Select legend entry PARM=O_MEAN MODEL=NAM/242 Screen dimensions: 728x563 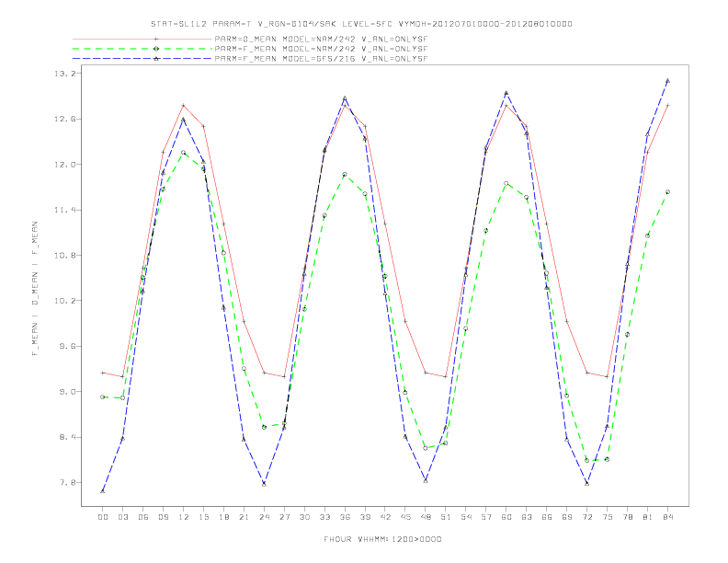[x=321, y=39]
